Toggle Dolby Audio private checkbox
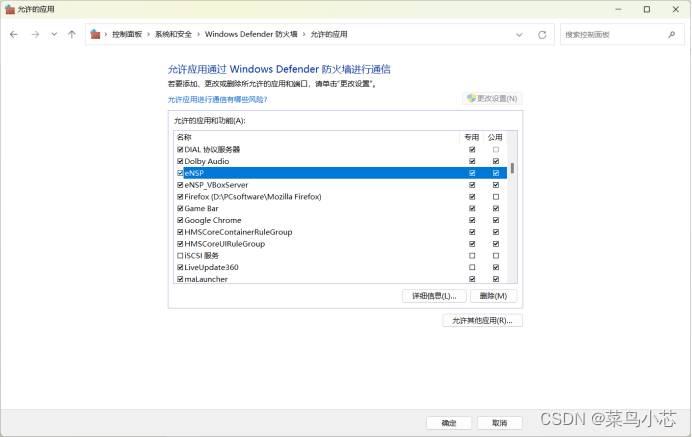The height and width of the screenshot is (437, 692). (x=472, y=161)
